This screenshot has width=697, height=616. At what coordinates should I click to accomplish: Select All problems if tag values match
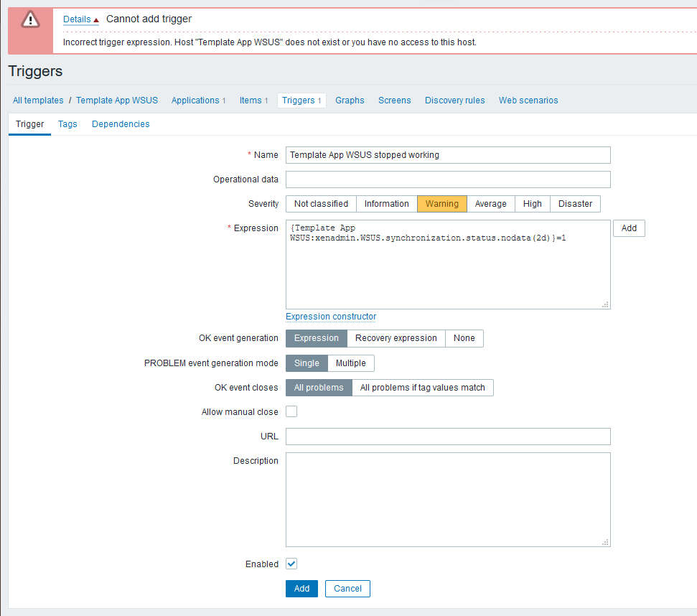[x=422, y=388]
